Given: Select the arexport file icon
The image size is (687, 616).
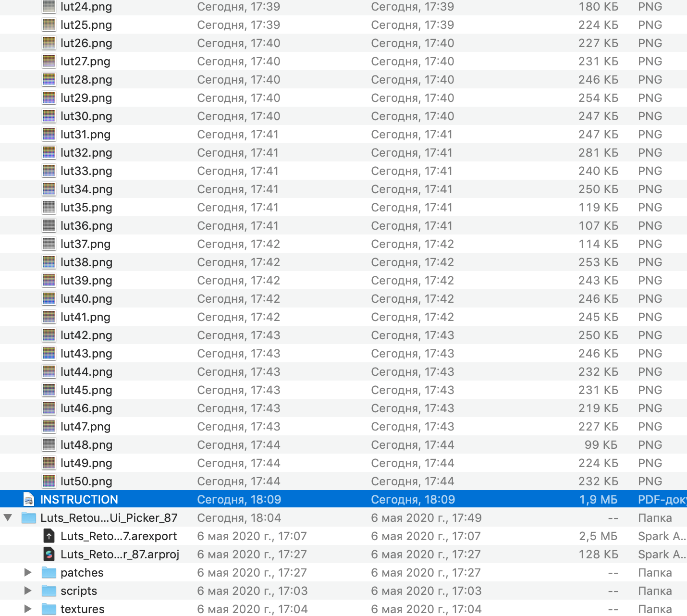Looking at the screenshot, I should tap(49, 536).
